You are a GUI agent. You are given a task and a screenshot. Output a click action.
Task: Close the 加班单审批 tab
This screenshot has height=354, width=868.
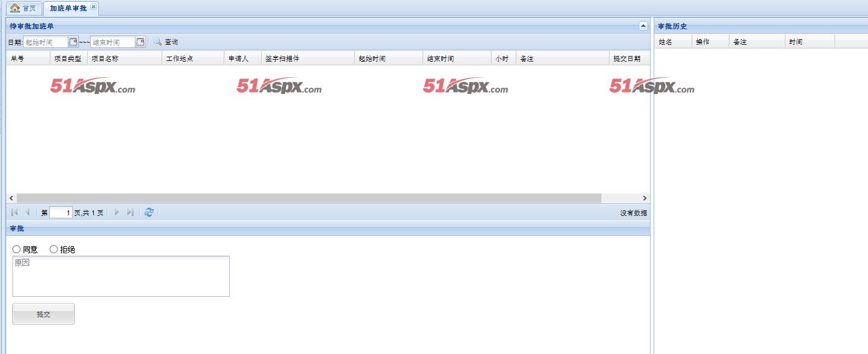[93, 6]
